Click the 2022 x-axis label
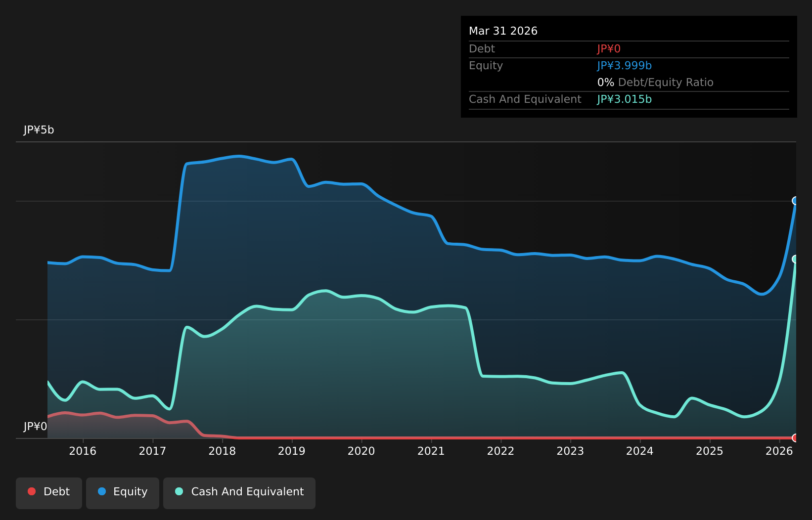 [x=501, y=451]
